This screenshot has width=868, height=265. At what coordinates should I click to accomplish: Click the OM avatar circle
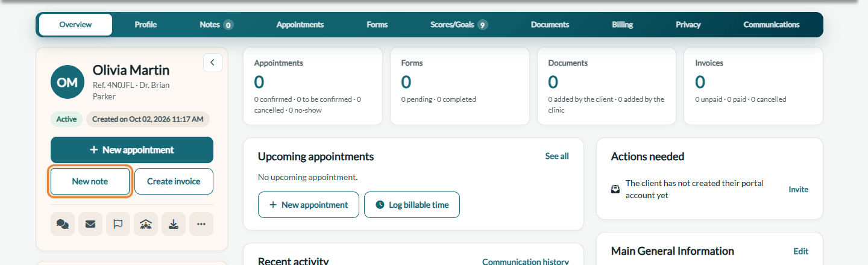click(68, 82)
